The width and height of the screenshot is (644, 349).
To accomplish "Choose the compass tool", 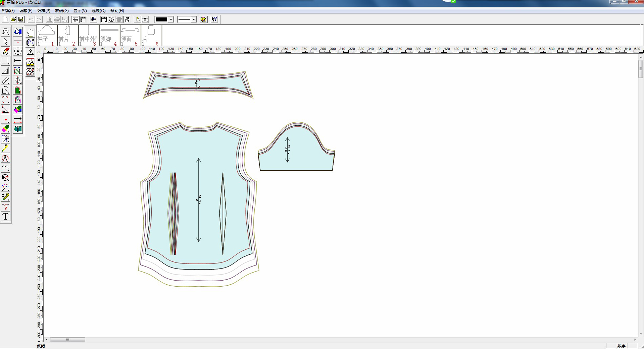I will (x=5, y=158).
